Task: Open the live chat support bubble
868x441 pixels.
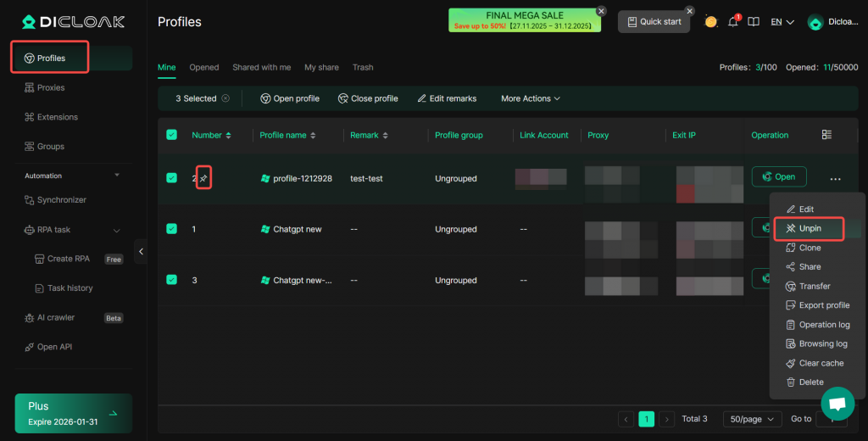Action: [x=837, y=403]
